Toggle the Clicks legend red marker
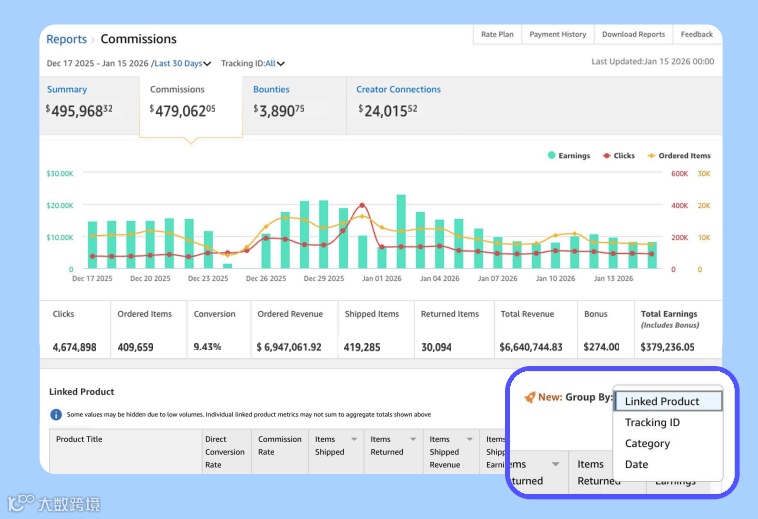 [607, 156]
